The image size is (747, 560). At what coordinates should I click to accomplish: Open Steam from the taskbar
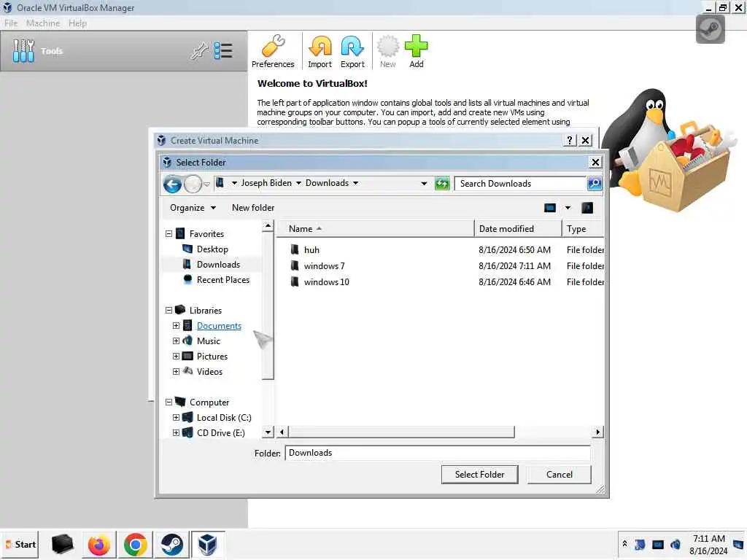point(171,544)
